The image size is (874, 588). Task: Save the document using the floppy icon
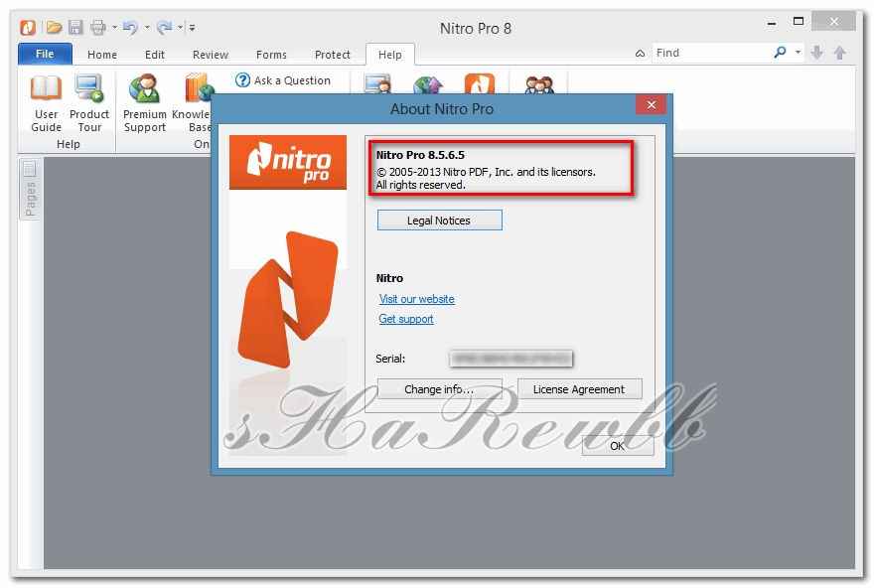click(x=75, y=27)
